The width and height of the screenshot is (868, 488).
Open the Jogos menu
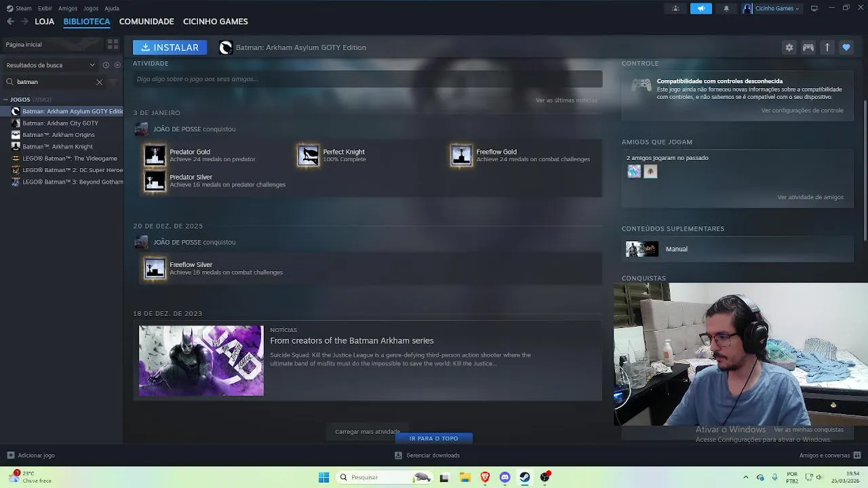[91, 8]
